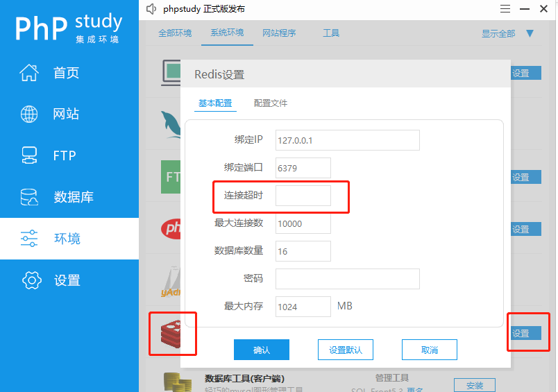Switch to 系统环境 tab
The width and height of the screenshot is (558, 392).
point(227,33)
